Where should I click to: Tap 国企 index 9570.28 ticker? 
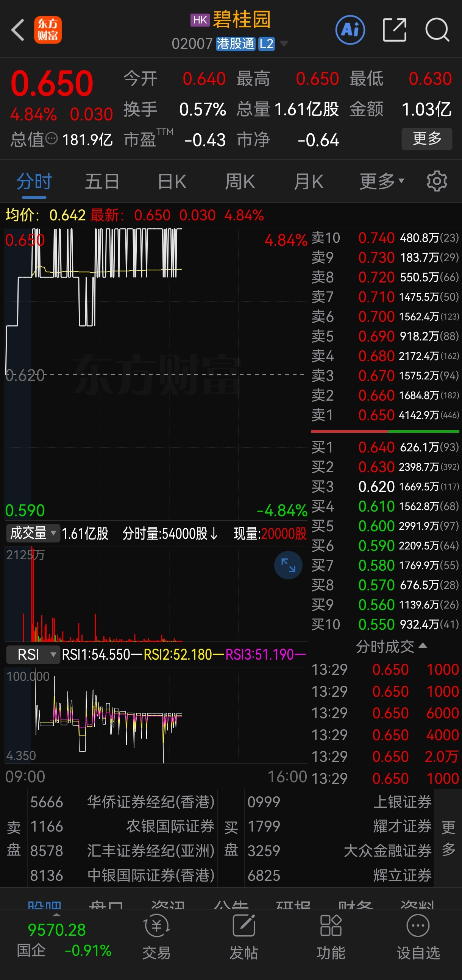[64, 940]
